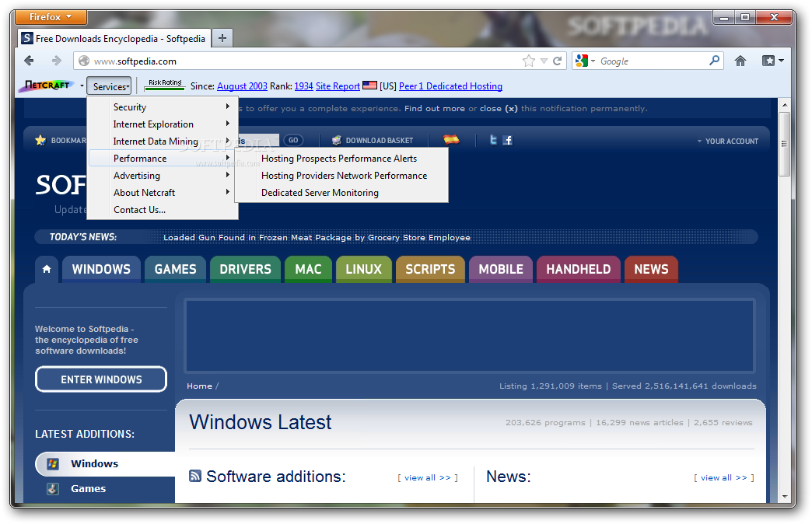Image resolution: width=812 pixels, height=524 pixels.
Task: Go to the Home page icon
Action: coord(740,61)
